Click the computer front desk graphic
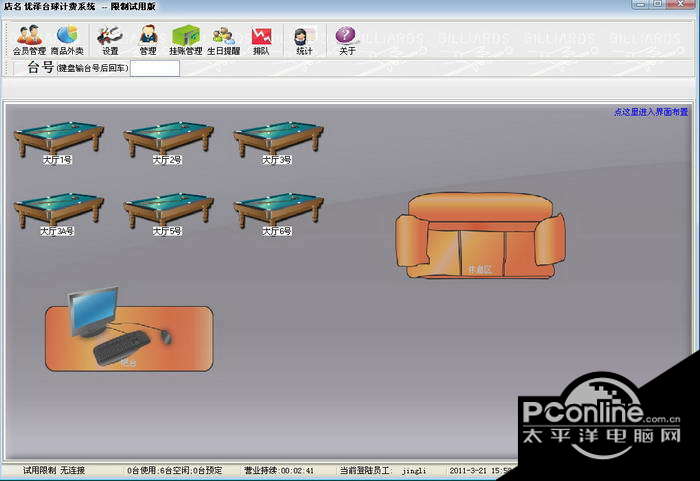700x481 pixels. click(x=129, y=329)
